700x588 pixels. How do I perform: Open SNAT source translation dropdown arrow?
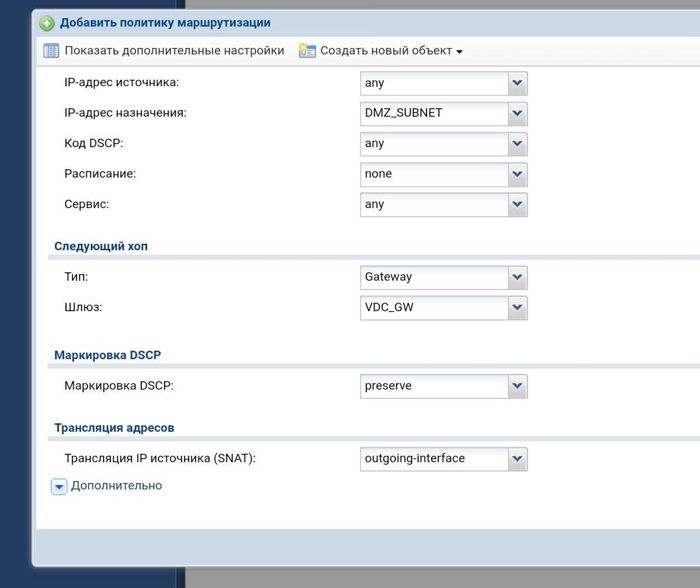[x=517, y=459]
